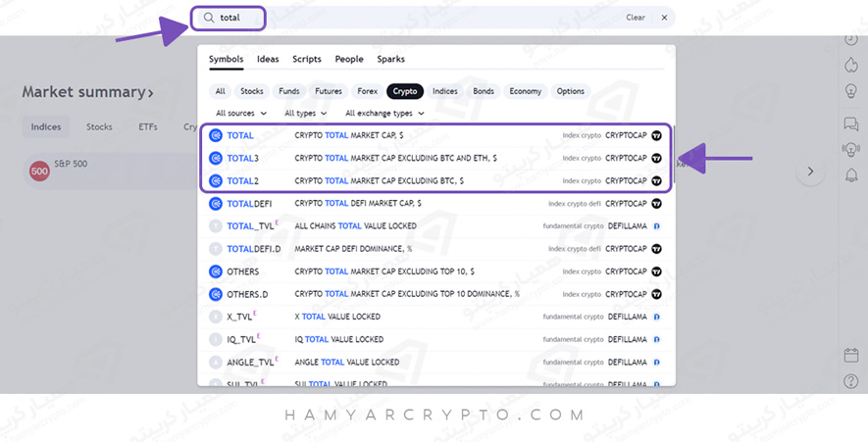Viewport: 868px width, 442px height.
Task: Select the TOTAL_TVL symbol row
Action: click(x=435, y=226)
